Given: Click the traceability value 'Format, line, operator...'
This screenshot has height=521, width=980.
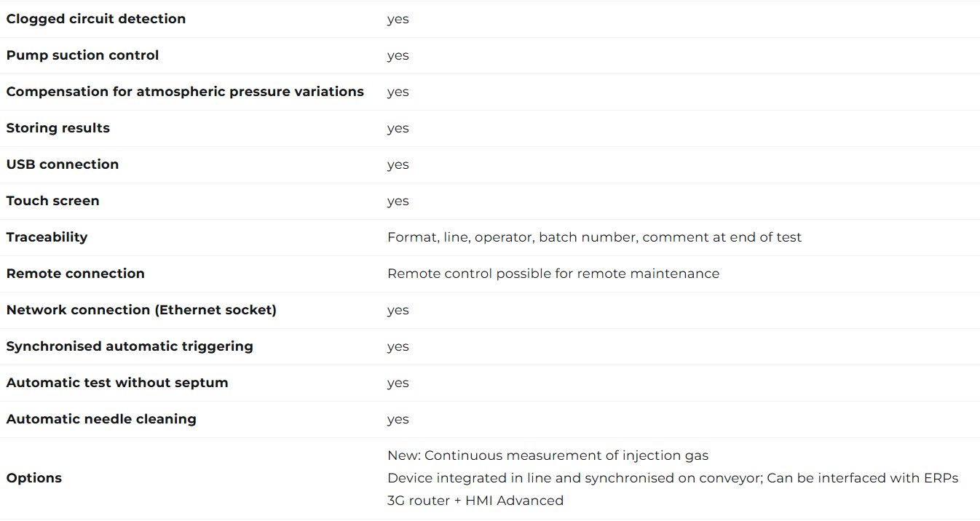Looking at the screenshot, I should [x=594, y=237].
